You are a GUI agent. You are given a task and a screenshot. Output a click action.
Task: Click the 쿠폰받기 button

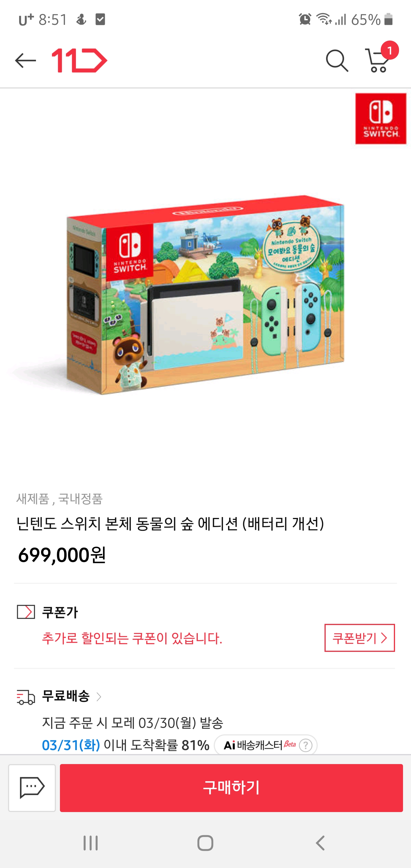pyautogui.click(x=359, y=638)
